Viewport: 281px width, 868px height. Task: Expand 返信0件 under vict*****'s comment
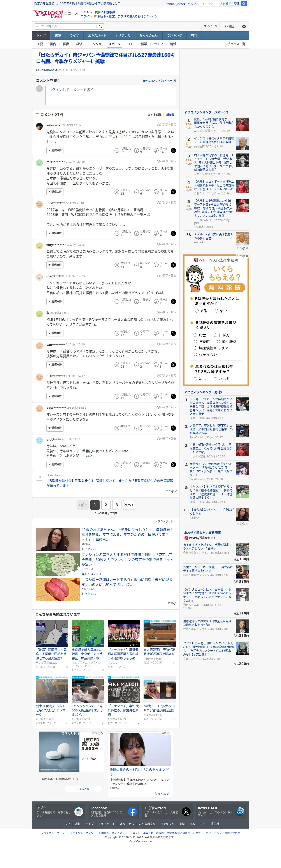(x=55, y=465)
